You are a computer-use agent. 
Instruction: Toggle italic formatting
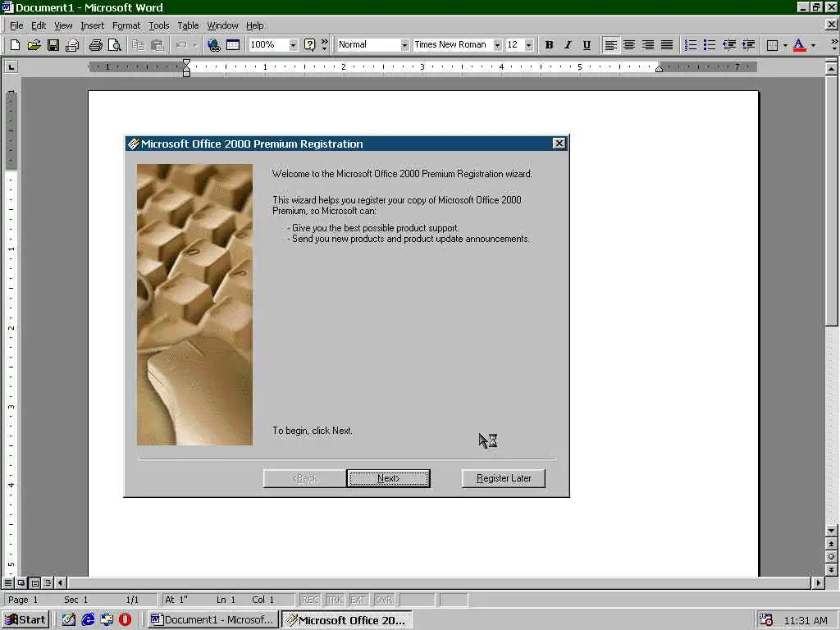point(568,45)
